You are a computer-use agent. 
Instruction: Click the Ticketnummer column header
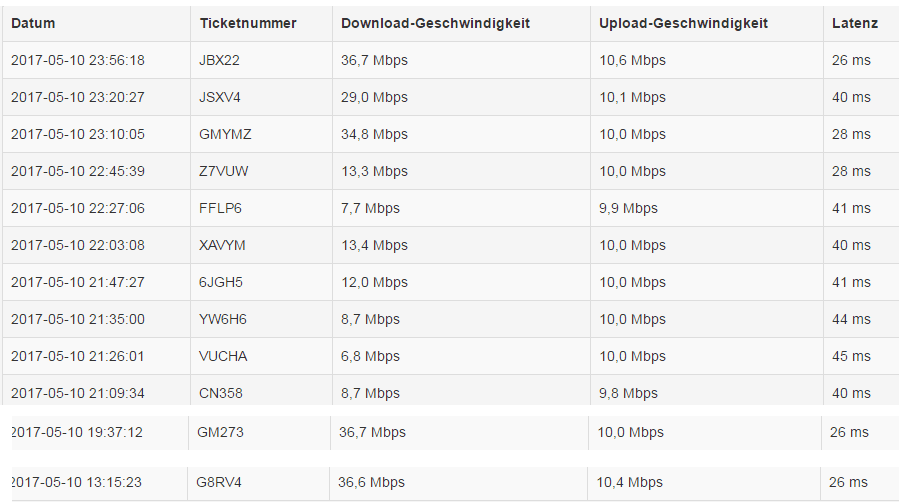point(248,24)
